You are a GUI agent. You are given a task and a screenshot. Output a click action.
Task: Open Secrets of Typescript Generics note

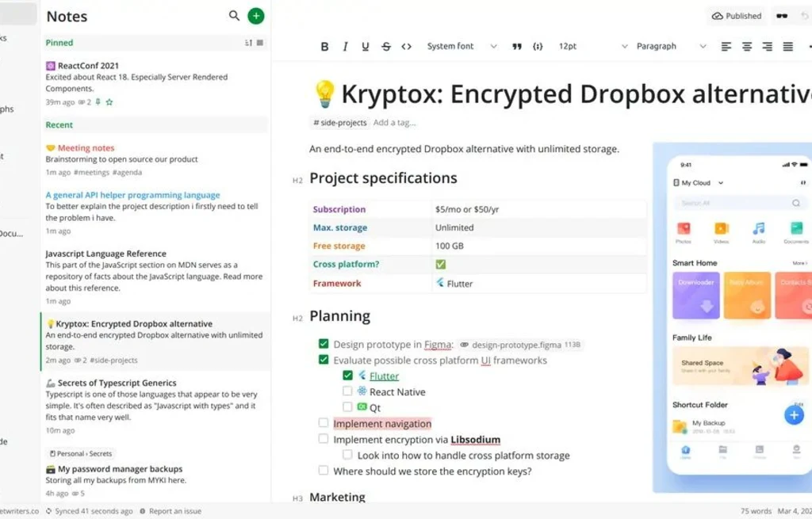[155, 406]
